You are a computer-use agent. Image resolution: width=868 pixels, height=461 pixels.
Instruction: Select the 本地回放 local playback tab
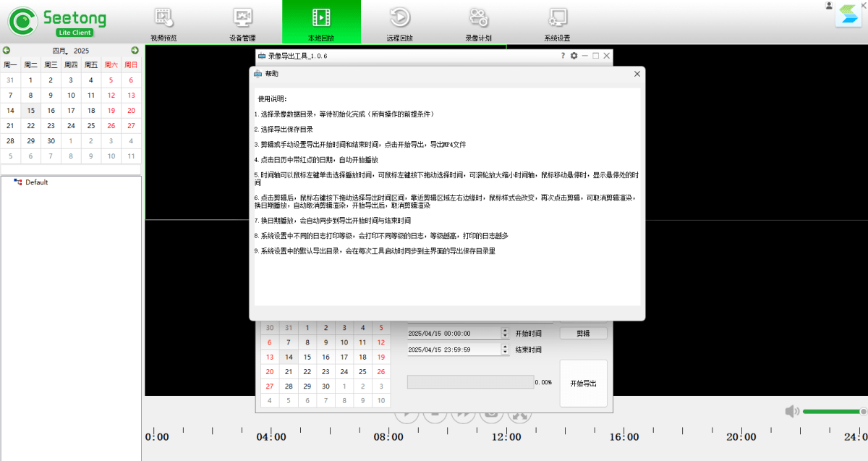coord(321,21)
